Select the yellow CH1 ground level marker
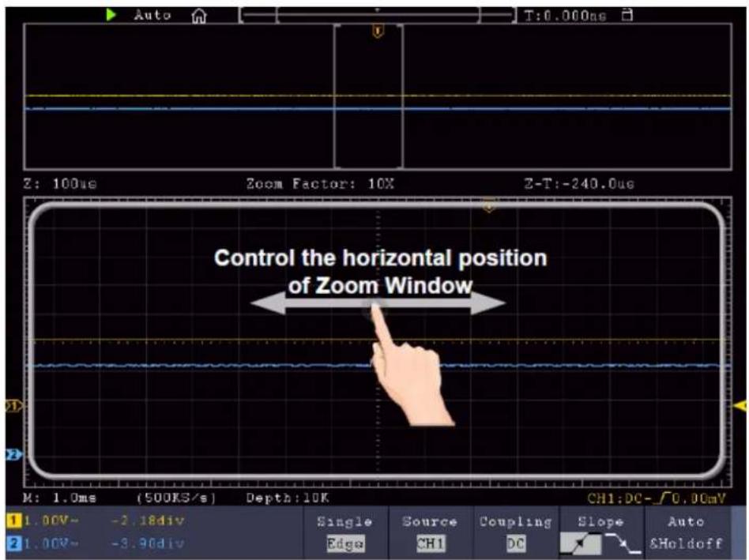Viewport: 749px width, 560px height. (x=14, y=406)
